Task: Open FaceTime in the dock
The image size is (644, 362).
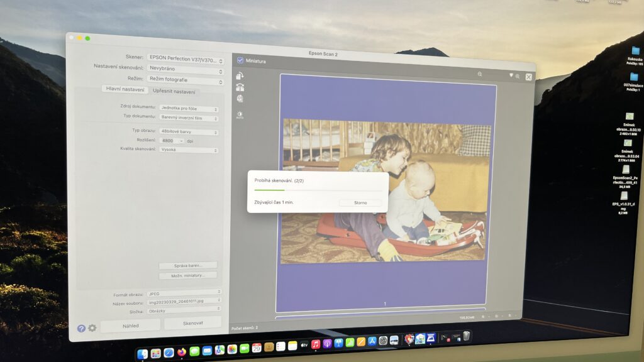Action: coord(245,348)
